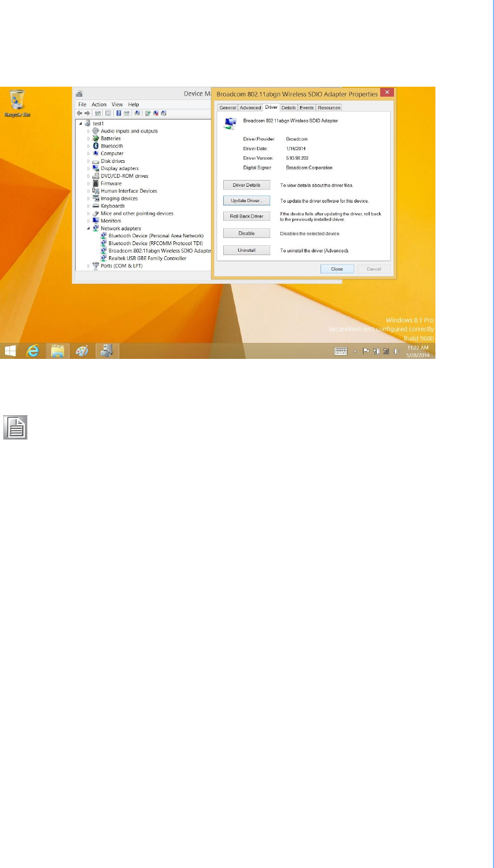494x868 pixels.
Task: Expand the Audio inputs and outputs node
Action: [x=88, y=131]
